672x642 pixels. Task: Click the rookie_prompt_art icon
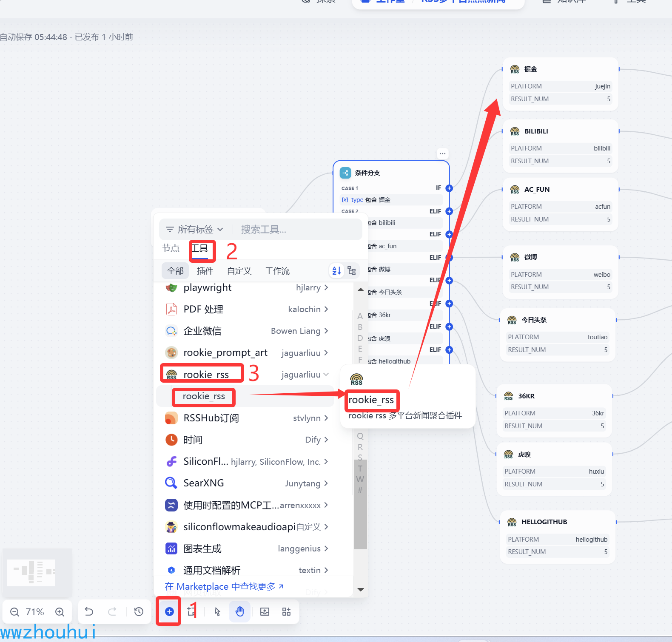[171, 352]
